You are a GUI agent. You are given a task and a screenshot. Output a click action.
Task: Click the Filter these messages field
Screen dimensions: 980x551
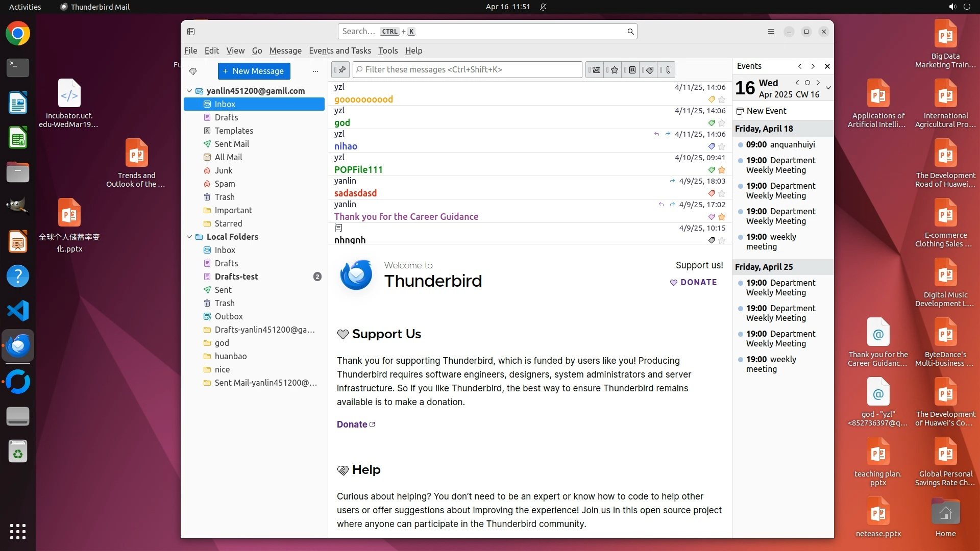(467, 70)
